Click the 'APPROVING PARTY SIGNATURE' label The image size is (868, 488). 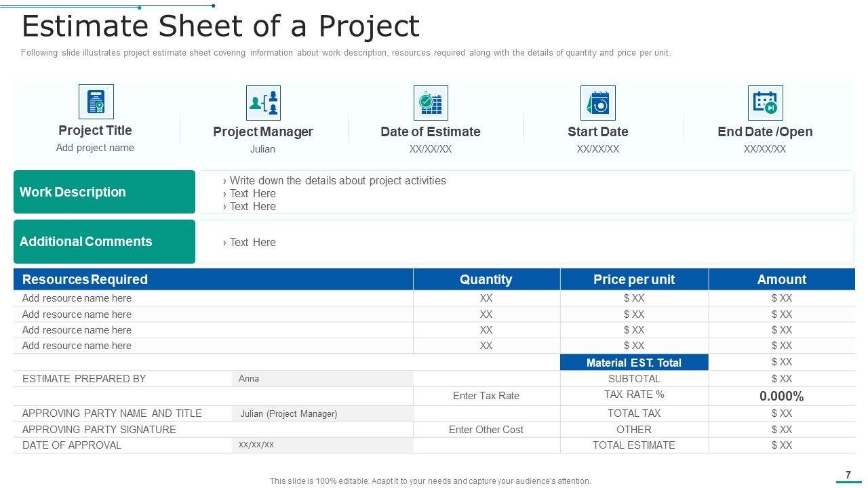(x=99, y=430)
